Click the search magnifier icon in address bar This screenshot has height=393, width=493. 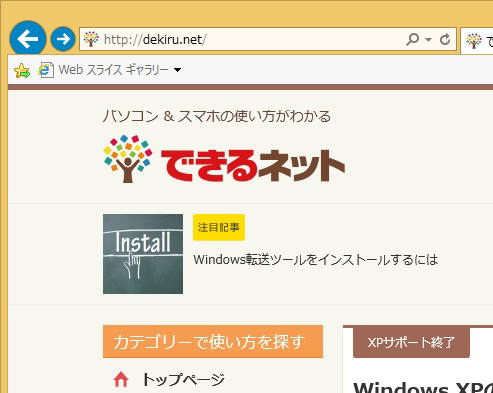[413, 39]
